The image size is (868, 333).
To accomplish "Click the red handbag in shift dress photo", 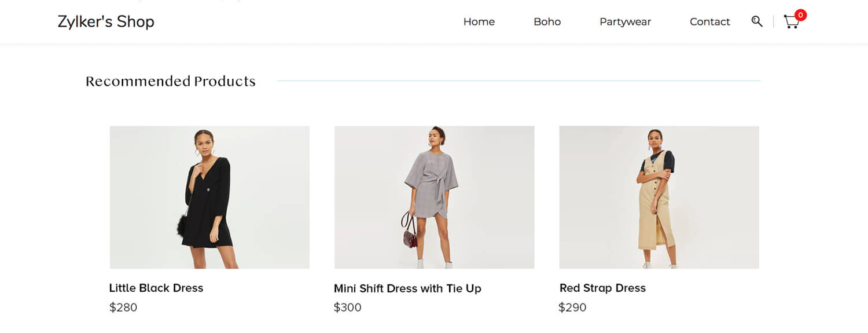I will (410, 236).
